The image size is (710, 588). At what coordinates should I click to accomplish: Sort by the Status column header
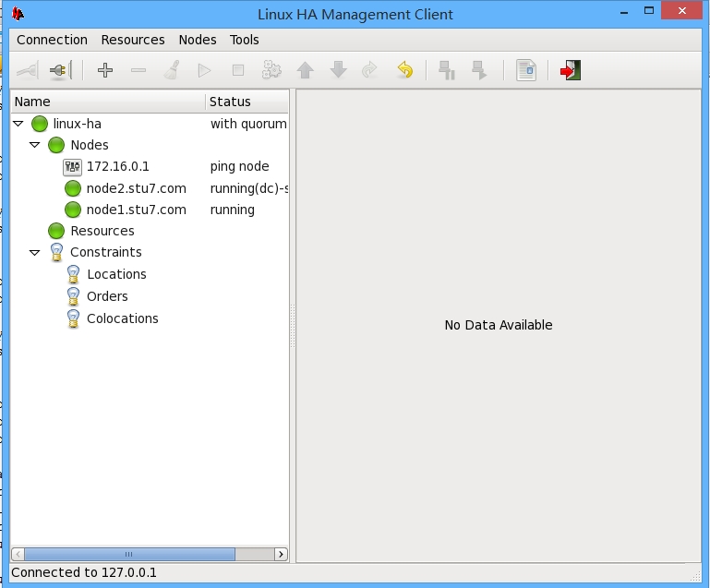pos(247,102)
